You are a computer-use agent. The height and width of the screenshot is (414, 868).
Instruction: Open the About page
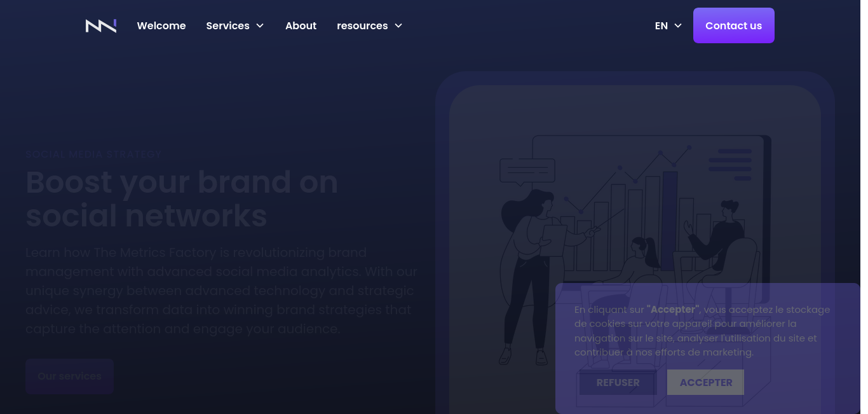[x=301, y=25]
